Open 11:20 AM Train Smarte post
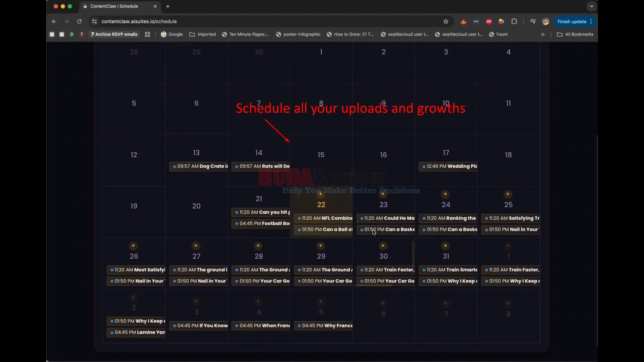The image size is (644, 362). [x=448, y=270]
